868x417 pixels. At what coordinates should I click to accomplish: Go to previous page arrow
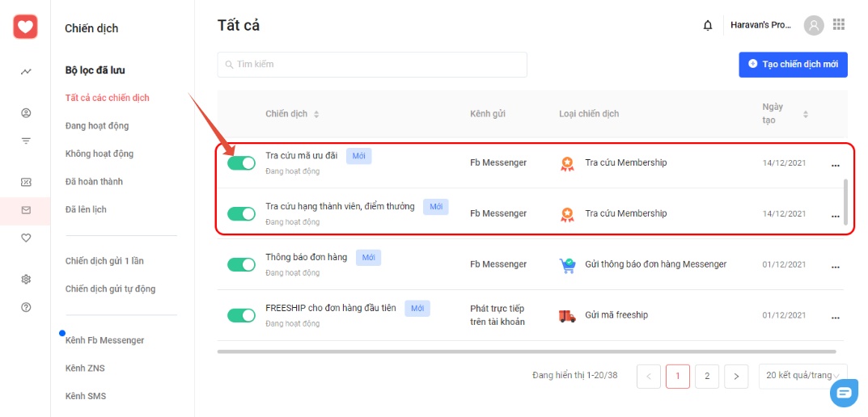coord(649,376)
